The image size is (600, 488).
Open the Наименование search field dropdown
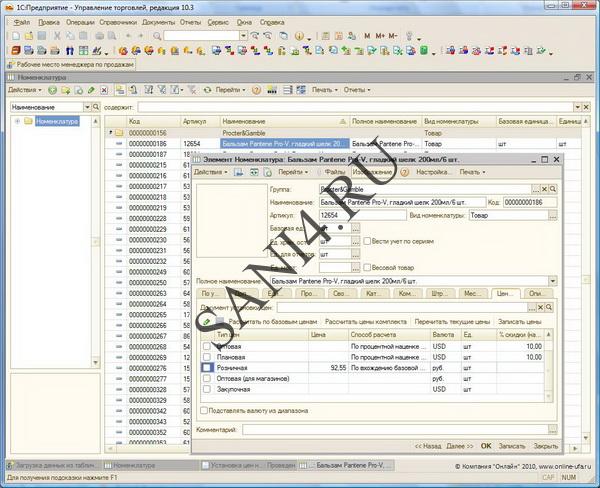87,107
